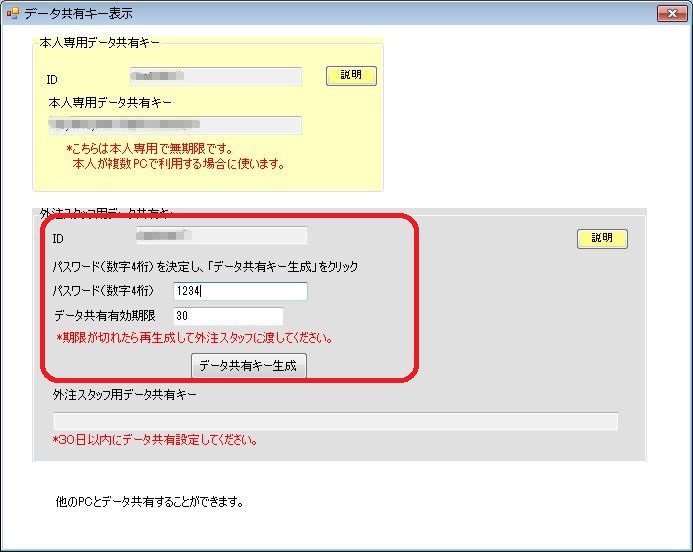Open 説明 in the gray outsourced staff panel
The height and width of the screenshot is (552, 693).
point(602,239)
